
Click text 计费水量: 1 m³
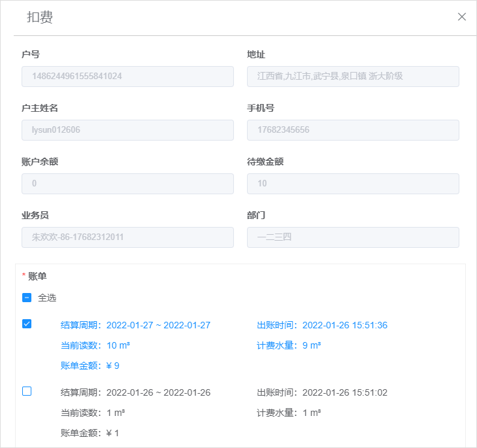(x=289, y=413)
